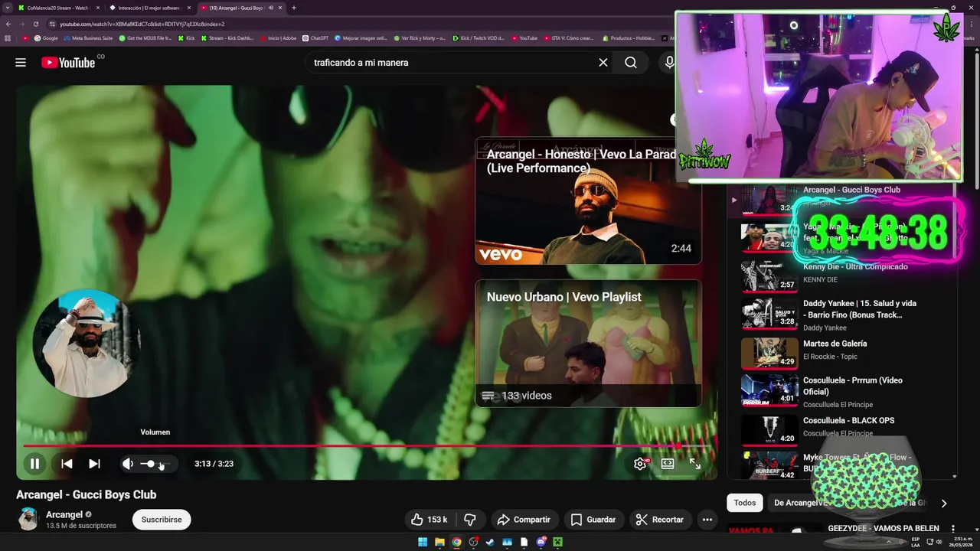The image size is (980, 551).
Task: Mute the Arcangel tab audio speaker icon
Action: point(270,8)
